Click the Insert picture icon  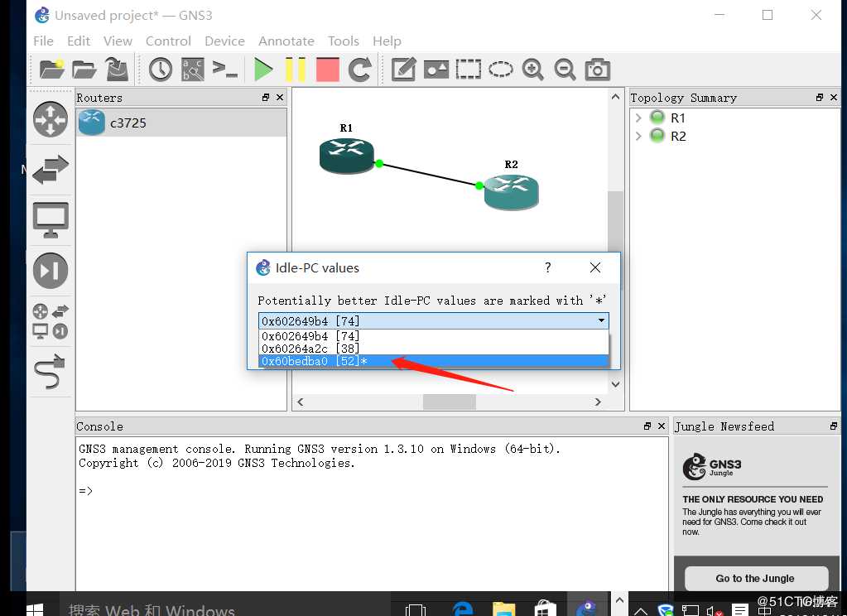tap(436, 70)
